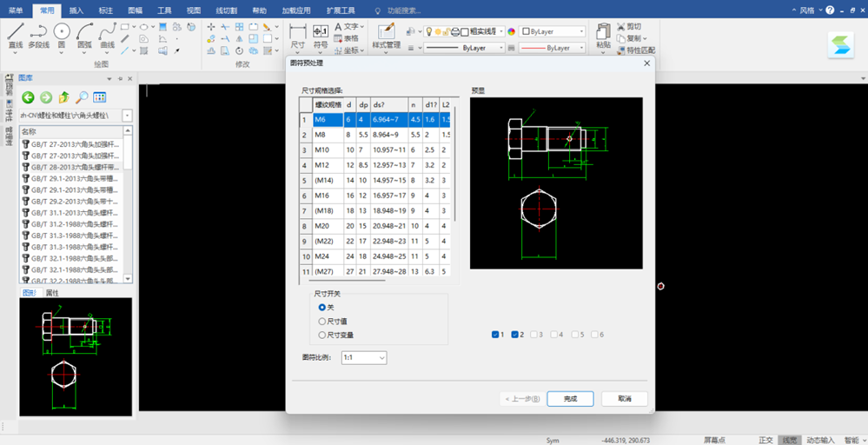Enable view checkbox 3
Viewport: 868px width, 445px height.
pyautogui.click(x=536, y=335)
